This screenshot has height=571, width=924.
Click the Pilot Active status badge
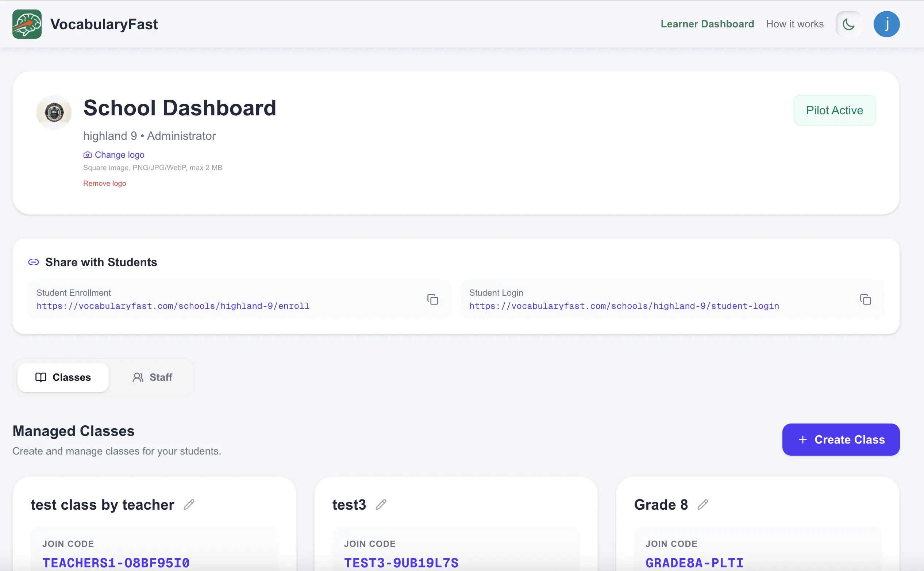(834, 110)
